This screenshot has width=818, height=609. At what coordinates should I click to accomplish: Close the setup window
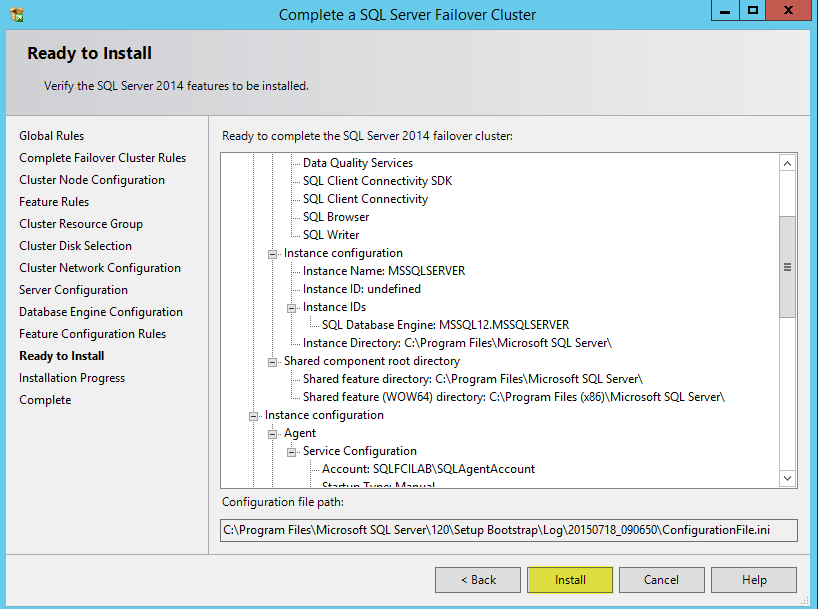coord(788,10)
